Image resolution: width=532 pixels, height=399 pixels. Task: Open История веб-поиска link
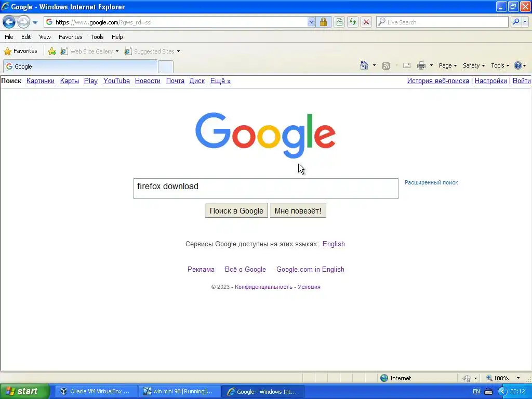(438, 81)
